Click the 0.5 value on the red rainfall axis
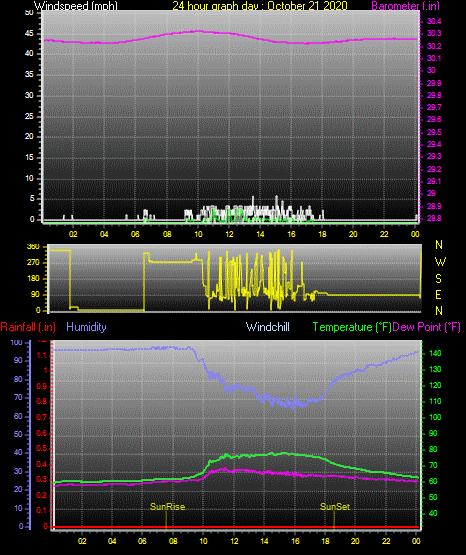Viewport: 466px width, 555px height. pos(42,448)
